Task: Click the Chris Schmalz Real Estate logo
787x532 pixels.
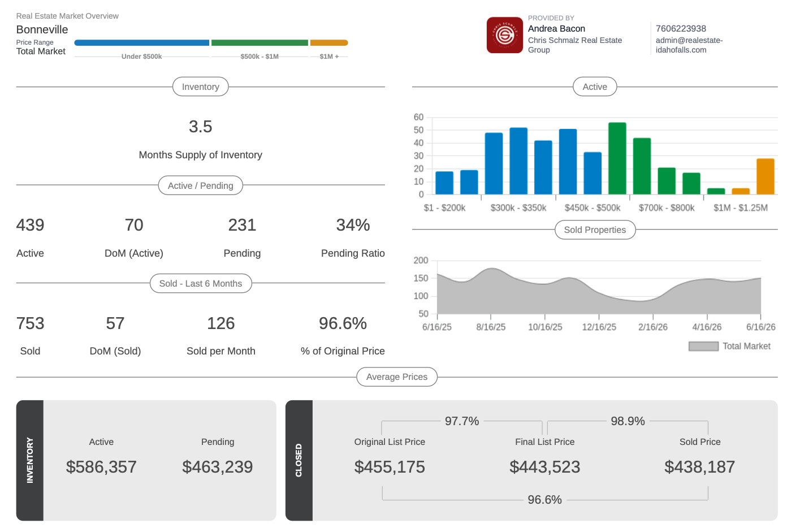Action: tap(504, 35)
